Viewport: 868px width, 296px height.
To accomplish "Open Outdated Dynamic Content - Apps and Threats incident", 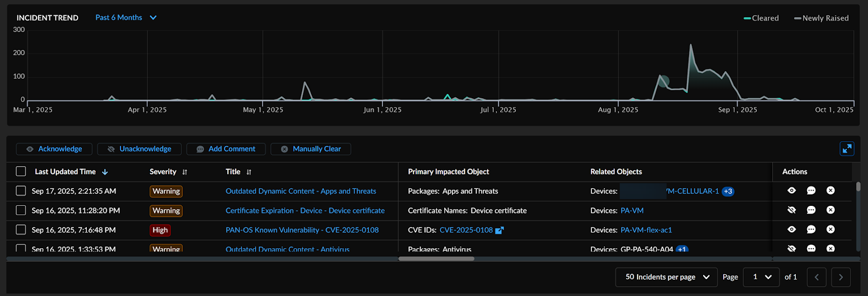I will pos(301,191).
